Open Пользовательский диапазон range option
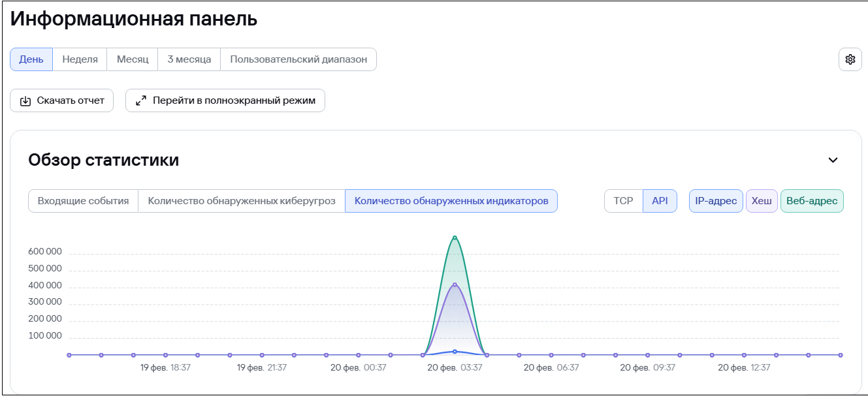The height and width of the screenshot is (396, 868). tap(298, 59)
